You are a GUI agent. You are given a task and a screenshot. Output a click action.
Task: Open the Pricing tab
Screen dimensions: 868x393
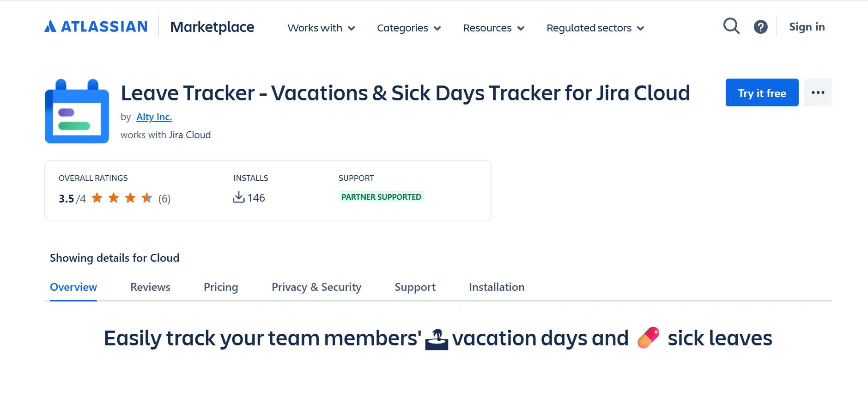pos(220,287)
